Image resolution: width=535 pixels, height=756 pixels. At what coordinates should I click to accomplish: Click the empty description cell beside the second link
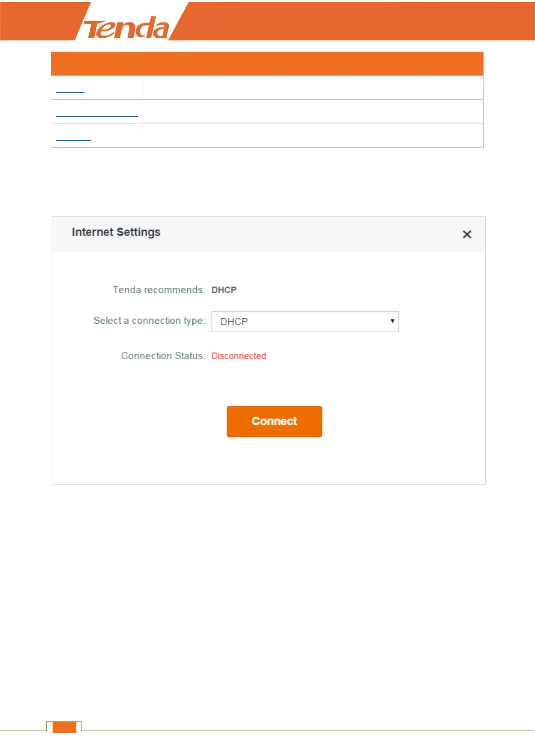click(313, 111)
